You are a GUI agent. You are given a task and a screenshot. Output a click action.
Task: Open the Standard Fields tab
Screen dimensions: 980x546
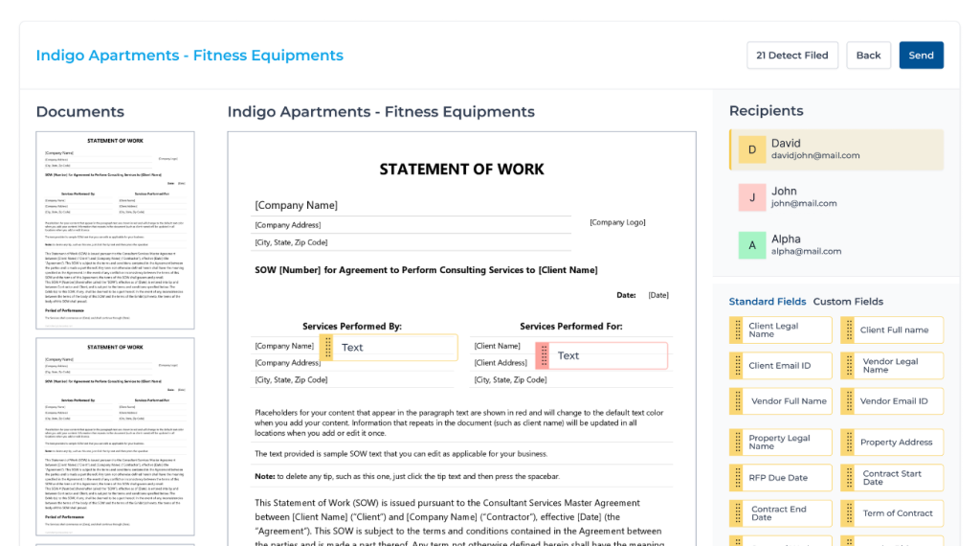[768, 302]
